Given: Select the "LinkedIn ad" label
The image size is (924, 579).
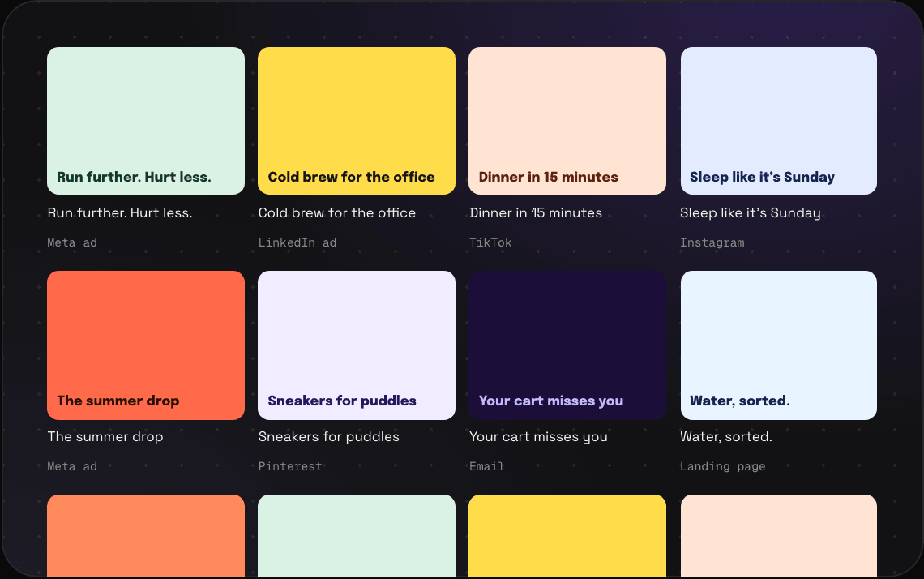Looking at the screenshot, I should pos(297,242).
